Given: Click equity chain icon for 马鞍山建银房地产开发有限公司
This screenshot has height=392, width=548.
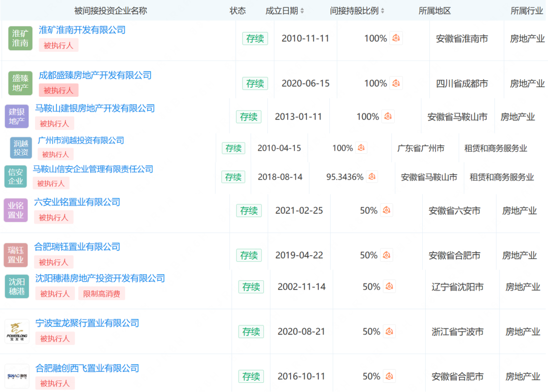Looking at the screenshot, I should click(388, 116).
